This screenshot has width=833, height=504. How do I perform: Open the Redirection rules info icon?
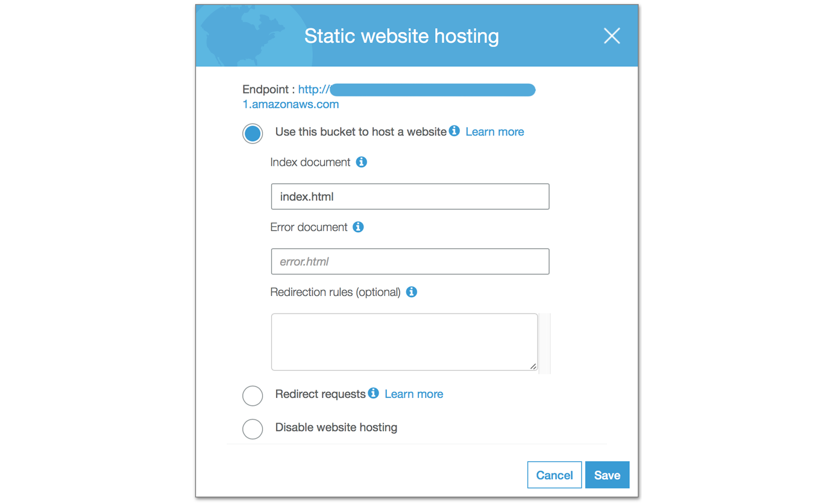(x=411, y=292)
